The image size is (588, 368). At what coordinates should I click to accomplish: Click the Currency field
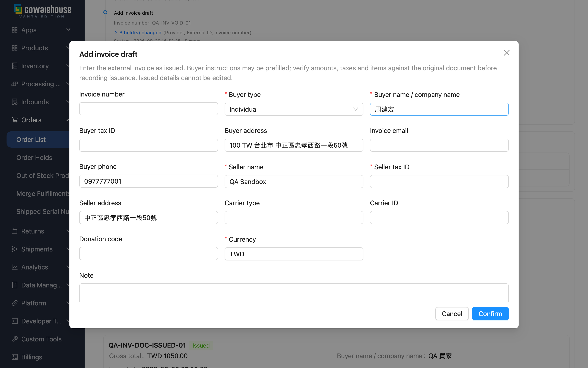(294, 254)
